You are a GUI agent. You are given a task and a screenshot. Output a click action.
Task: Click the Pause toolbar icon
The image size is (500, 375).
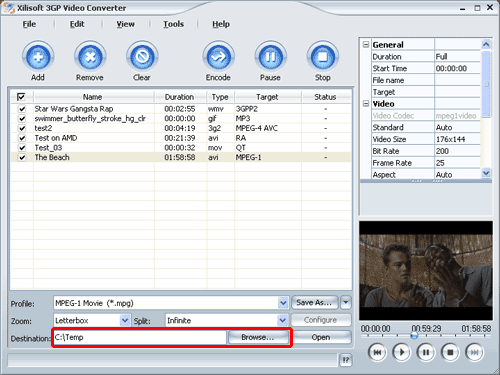coord(270,57)
